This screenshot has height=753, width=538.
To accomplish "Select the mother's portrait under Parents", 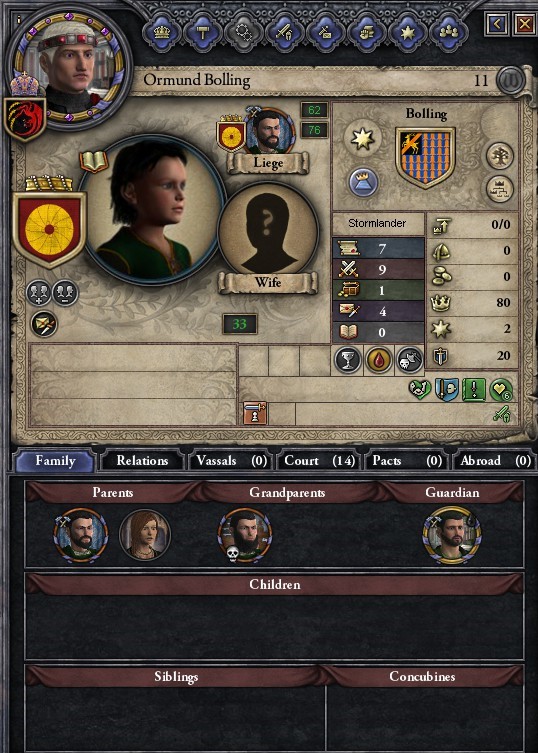I will coord(145,534).
